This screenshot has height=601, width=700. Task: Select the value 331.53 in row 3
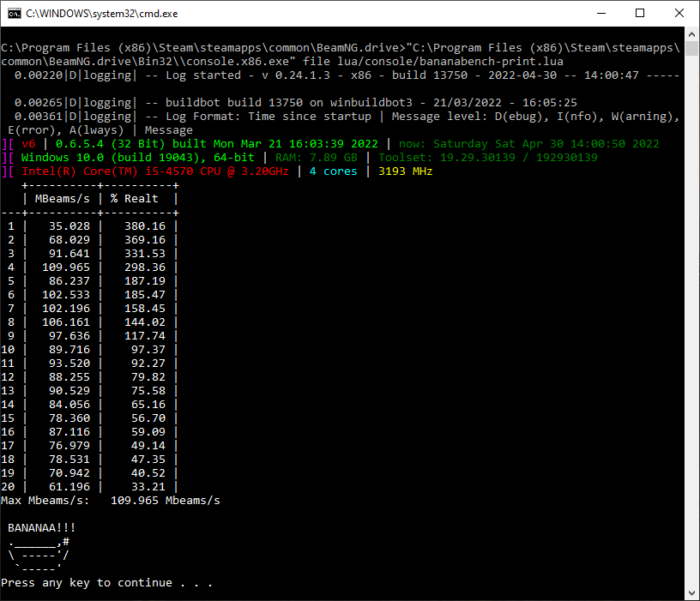[145, 254]
